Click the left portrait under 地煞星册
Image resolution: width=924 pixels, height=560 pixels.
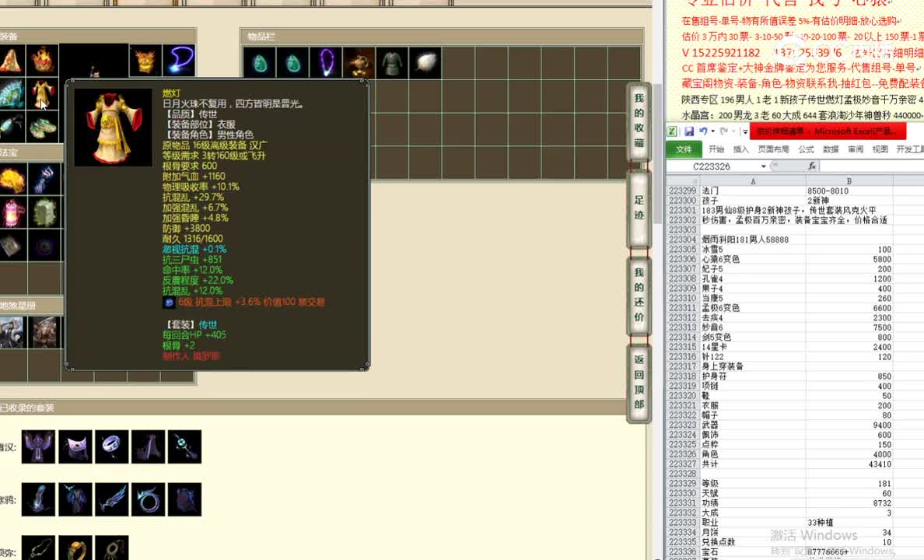pyautogui.click(x=12, y=332)
